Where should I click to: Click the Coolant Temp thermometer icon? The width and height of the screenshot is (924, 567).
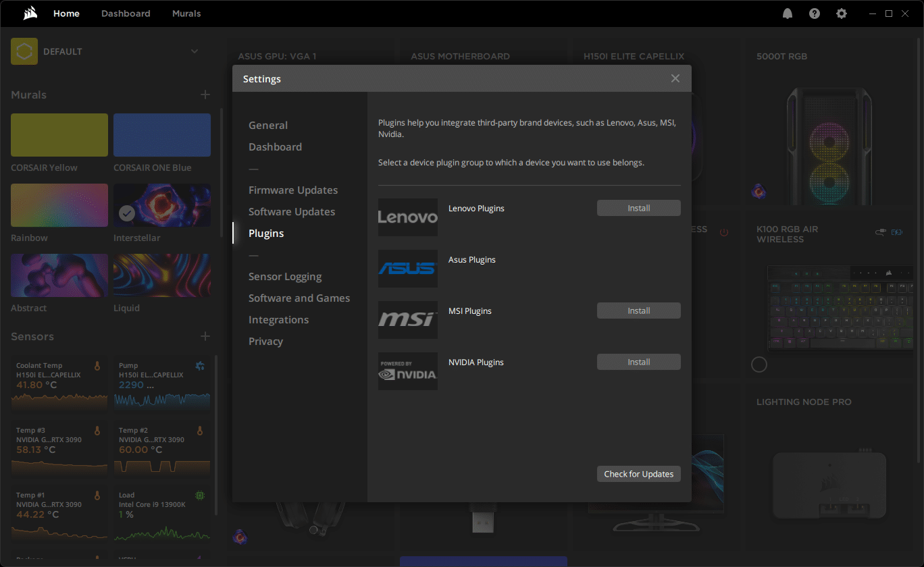tap(97, 366)
